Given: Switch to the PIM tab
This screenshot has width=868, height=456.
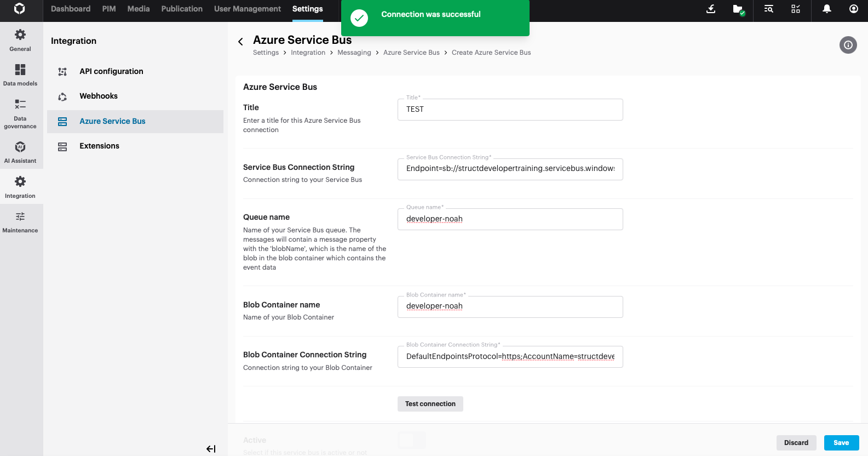Looking at the screenshot, I should click(x=109, y=9).
